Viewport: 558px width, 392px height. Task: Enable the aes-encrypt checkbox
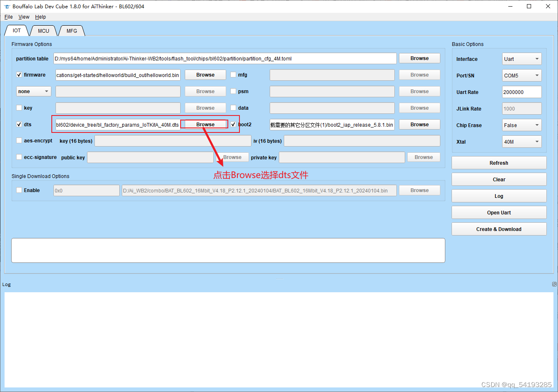(19, 140)
